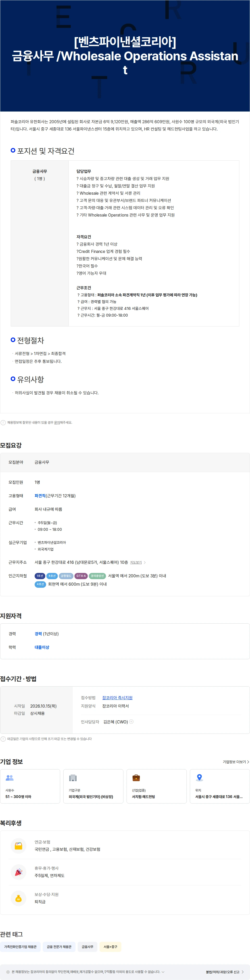Report via 불법/허위/과장/오류 신고
The width and height of the screenshot is (250, 980).
(225, 972)
